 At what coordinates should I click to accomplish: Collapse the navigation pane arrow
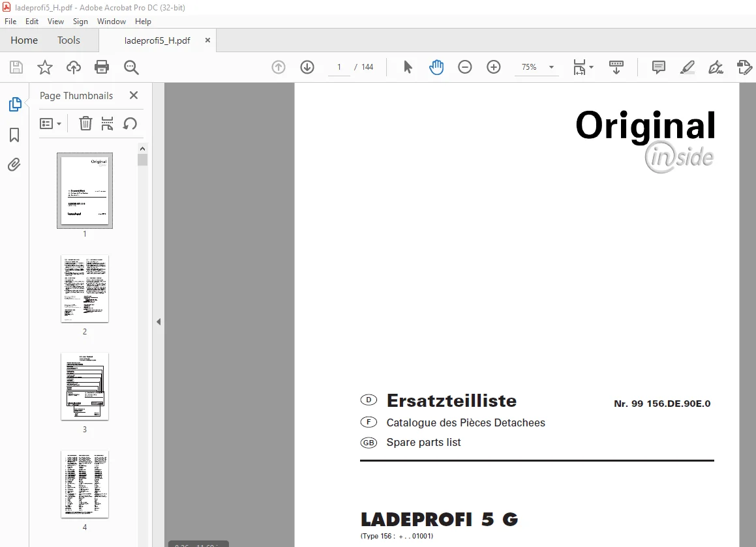[x=159, y=322]
